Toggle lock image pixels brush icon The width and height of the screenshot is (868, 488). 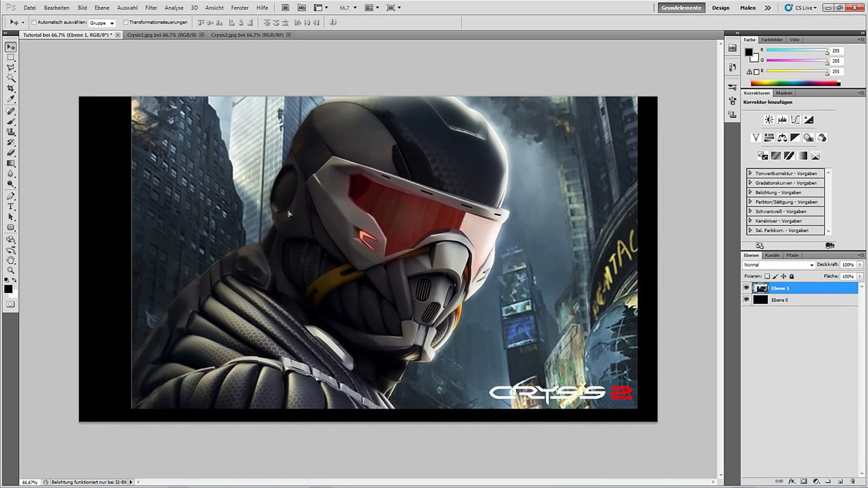click(x=775, y=276)
